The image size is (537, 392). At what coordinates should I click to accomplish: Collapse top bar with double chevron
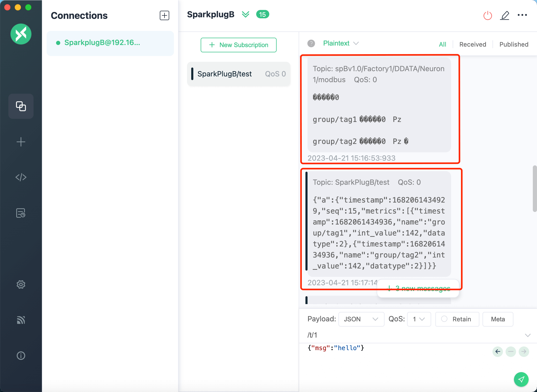coord(245,14)
